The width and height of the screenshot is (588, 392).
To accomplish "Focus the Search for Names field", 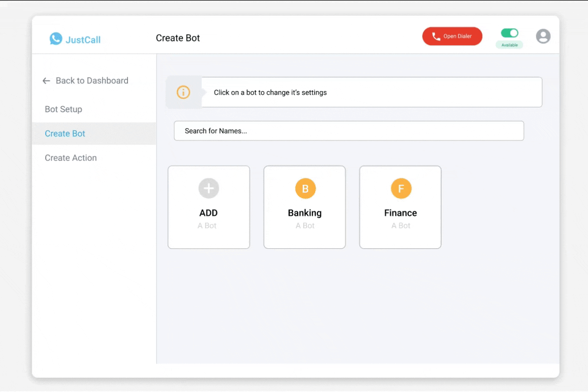I will [x=348, y=131].
